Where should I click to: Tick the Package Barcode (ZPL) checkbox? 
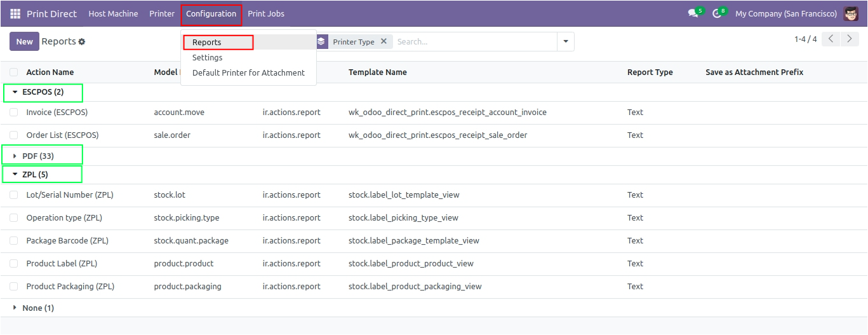tap(13, 241)
